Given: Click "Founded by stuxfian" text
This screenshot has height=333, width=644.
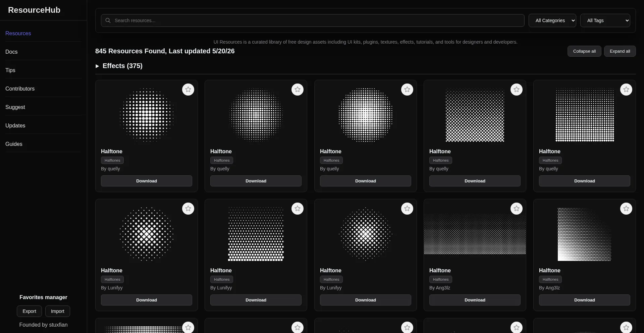Looking at the screenshot, I should click(43, 325).
